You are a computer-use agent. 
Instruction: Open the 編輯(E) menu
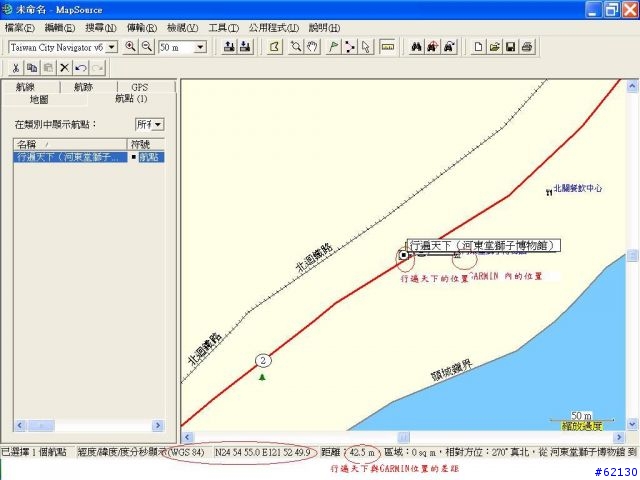(x=60, y=28)
